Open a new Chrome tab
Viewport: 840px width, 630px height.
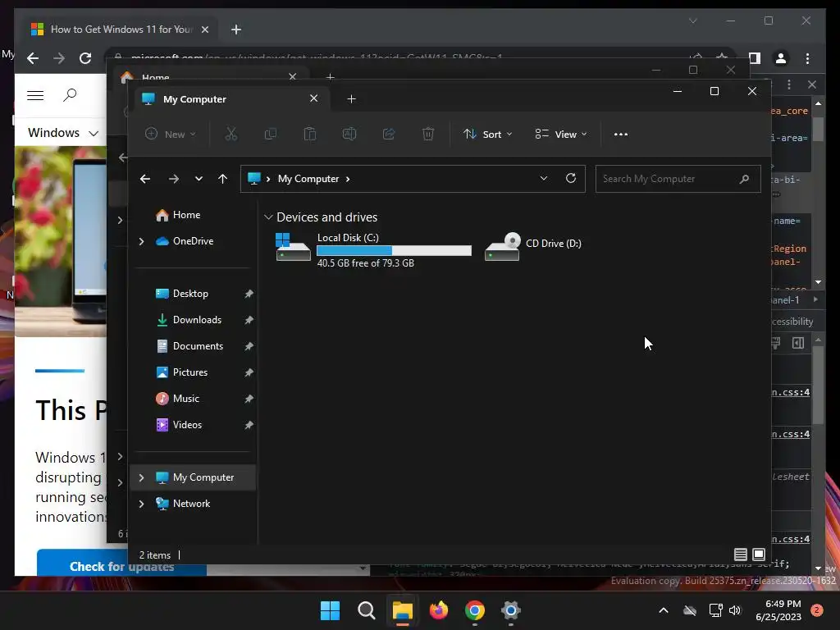click(236, 30)
